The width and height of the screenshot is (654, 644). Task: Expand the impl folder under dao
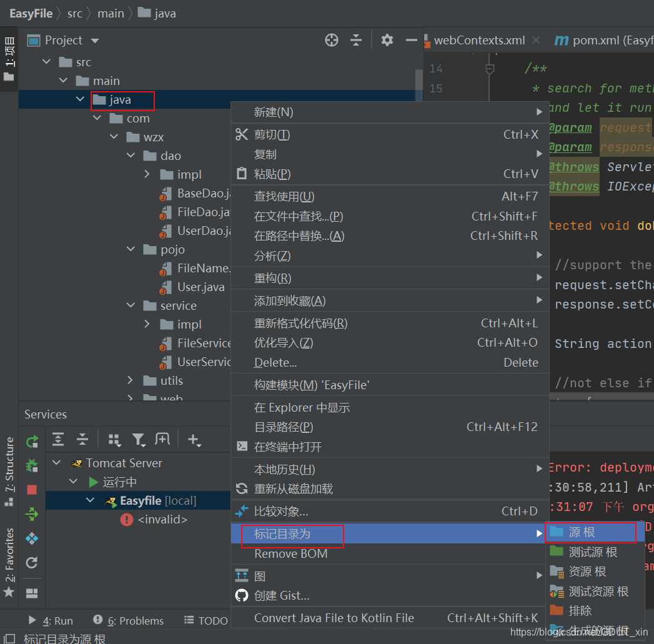click(x=147, y=174)
